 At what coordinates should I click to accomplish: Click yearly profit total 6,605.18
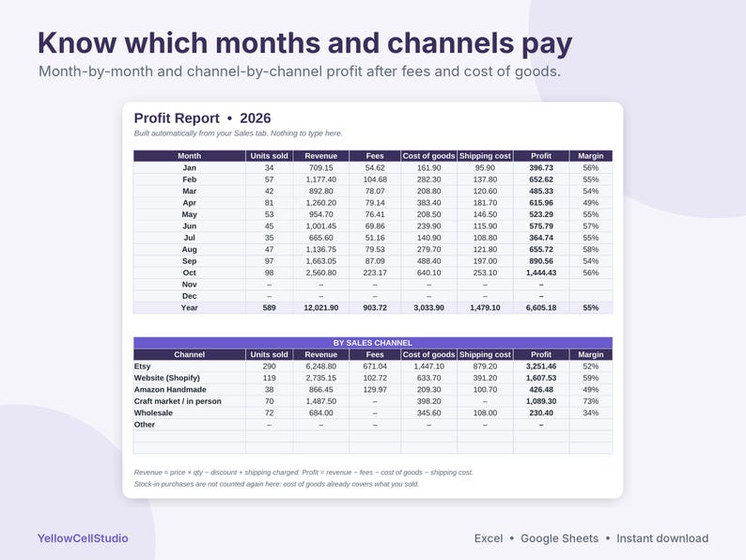541,308
